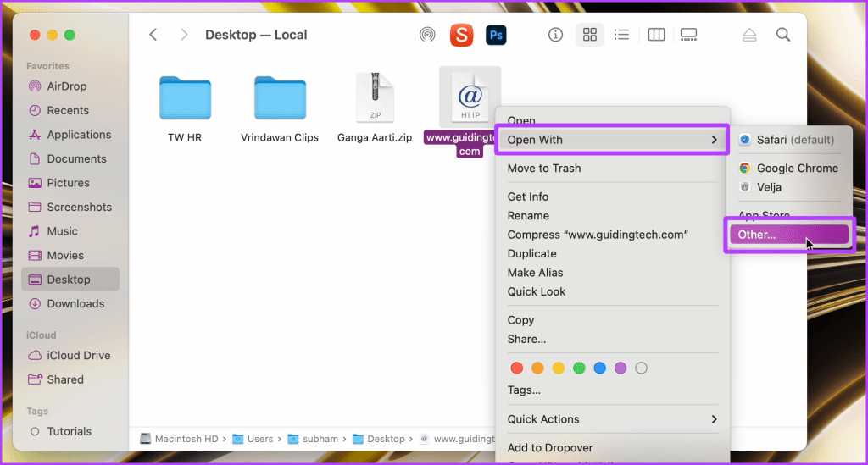Open Finder search magnifier
This screenshot has width=868, height=465.
(x=782, y=35)
